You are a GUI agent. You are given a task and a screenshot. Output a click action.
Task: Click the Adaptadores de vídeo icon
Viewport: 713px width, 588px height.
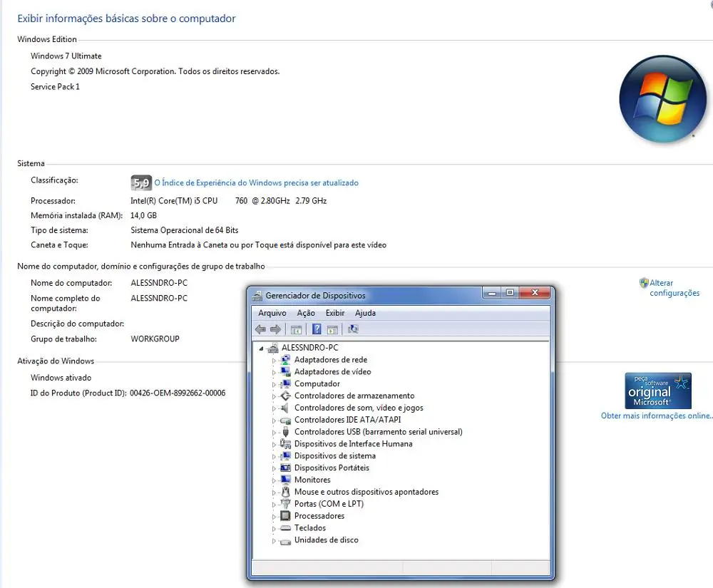pos(285,372)
